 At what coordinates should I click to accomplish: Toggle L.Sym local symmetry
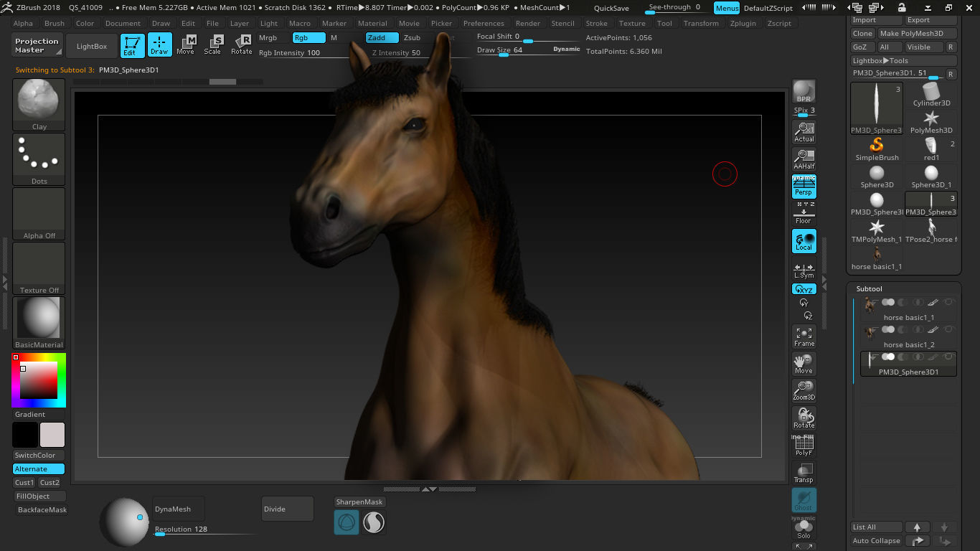point(804,270)
